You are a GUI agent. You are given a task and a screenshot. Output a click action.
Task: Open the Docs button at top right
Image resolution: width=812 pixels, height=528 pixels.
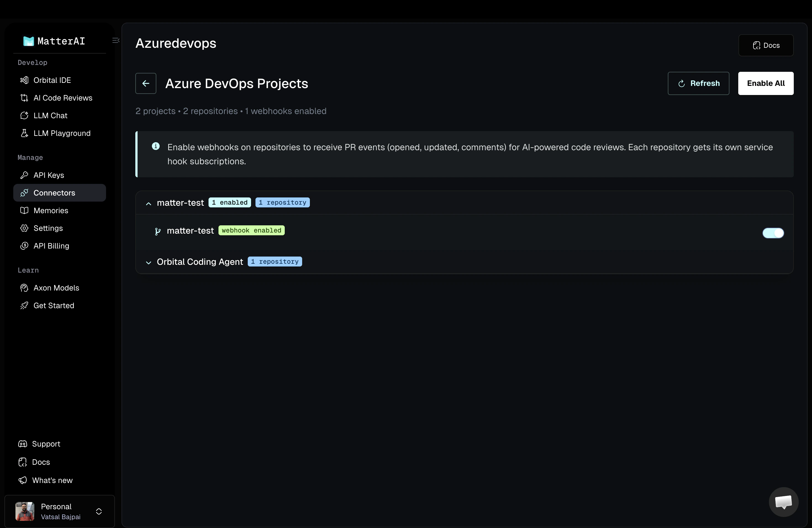766,45
